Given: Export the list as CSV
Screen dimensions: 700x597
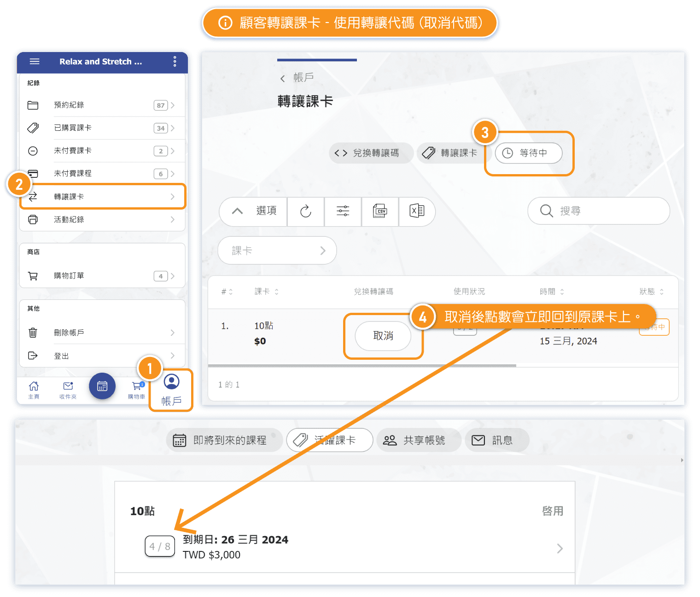Looking at the screenshot, I should click(380, 211).
